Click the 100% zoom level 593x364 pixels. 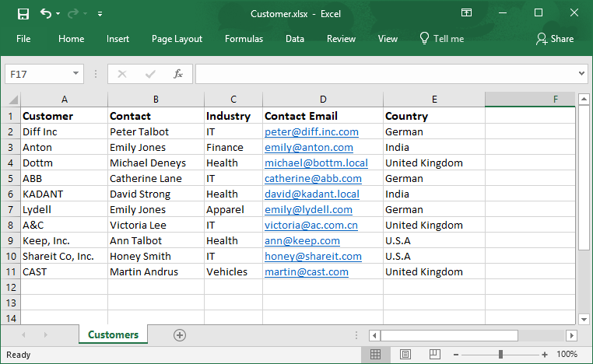(x=567, y=354)
